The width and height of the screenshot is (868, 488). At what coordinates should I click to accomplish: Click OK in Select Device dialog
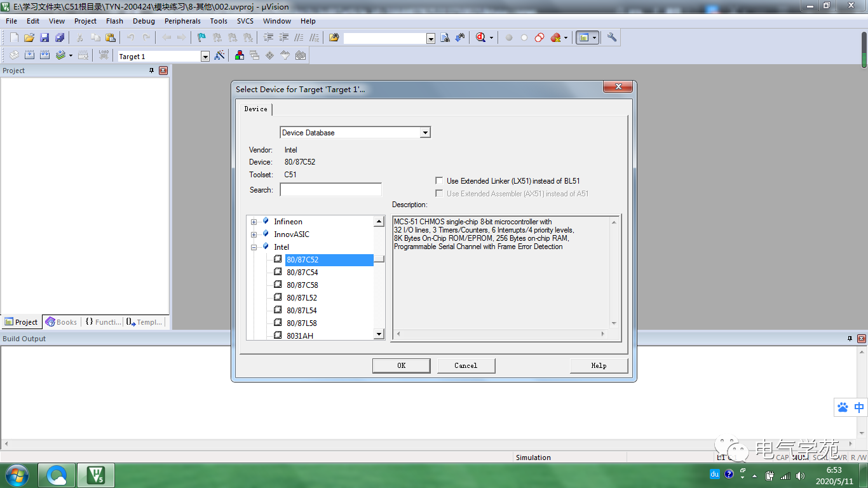[x=401, y=365]
